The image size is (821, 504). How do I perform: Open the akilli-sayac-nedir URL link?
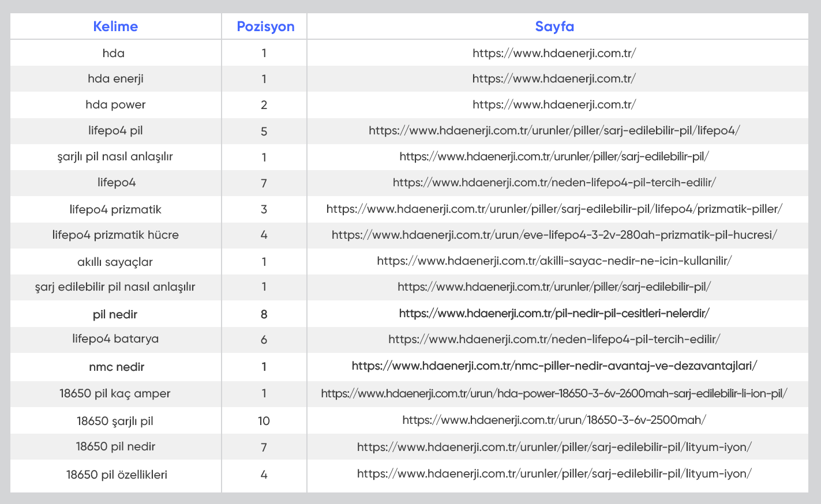pos(554,261)
